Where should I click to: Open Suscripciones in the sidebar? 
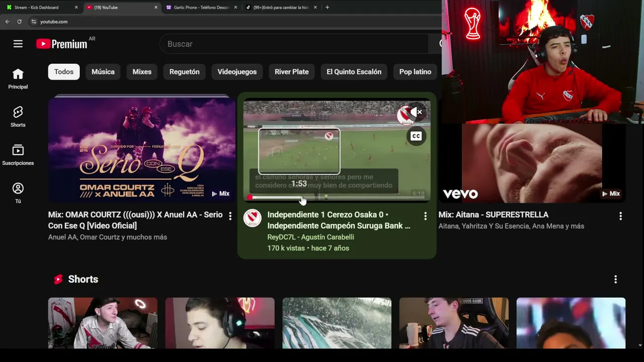[x=18, y=155]
